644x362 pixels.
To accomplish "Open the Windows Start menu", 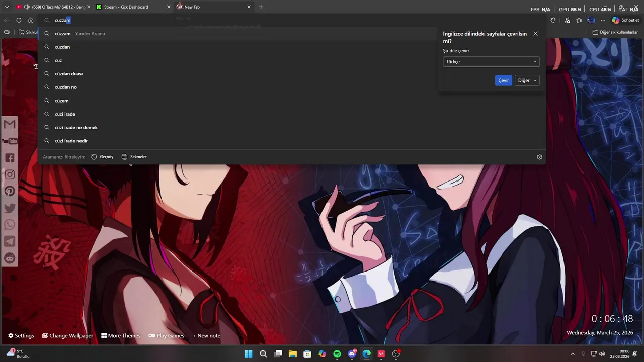I will click(248, 354).
